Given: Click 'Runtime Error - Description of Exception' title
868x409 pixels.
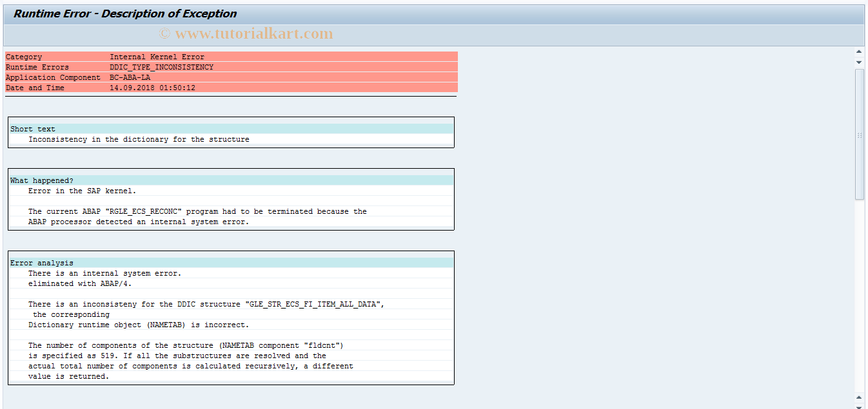Looking at the screenshot, I should (125, 14).
